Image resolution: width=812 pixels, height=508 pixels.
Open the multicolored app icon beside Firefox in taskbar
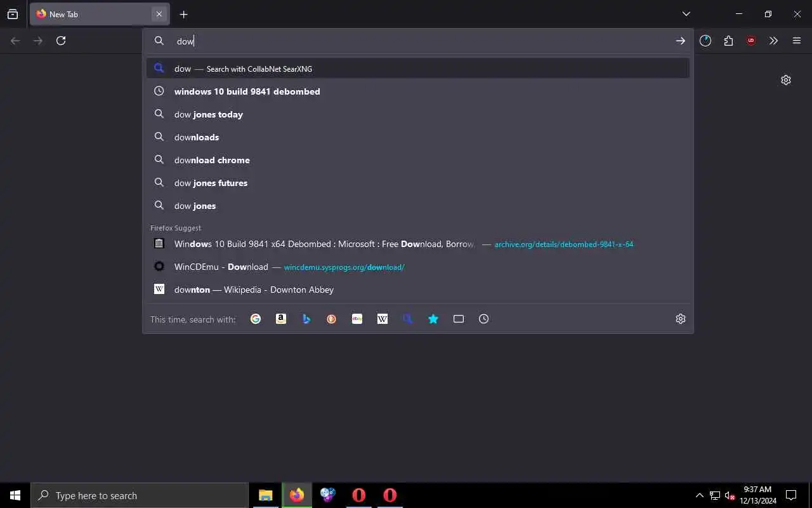click(x=328, y=495)
